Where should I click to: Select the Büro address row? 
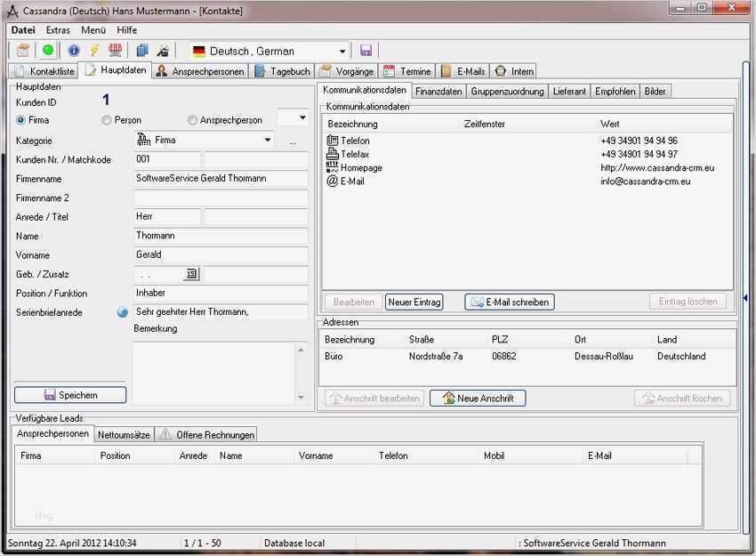pyautogui.click(x=527, y=357)
